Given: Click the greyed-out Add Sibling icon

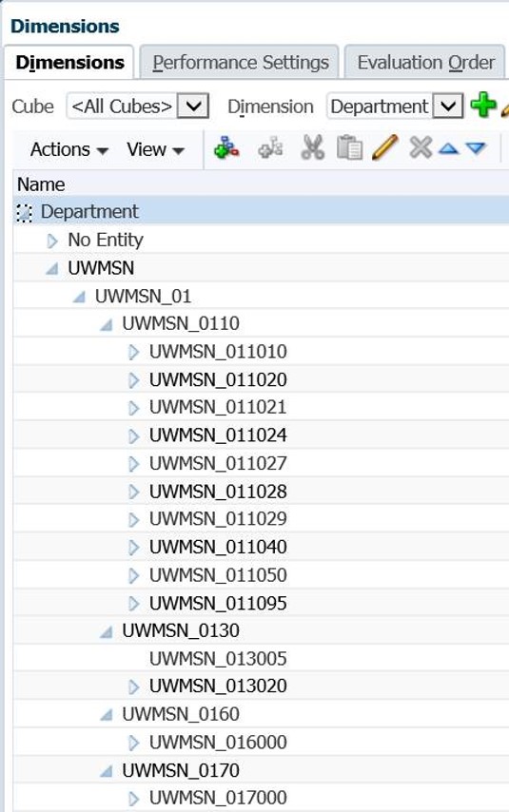Looking at the screenshot, I should pyautogui.click(x=270, y=148).
